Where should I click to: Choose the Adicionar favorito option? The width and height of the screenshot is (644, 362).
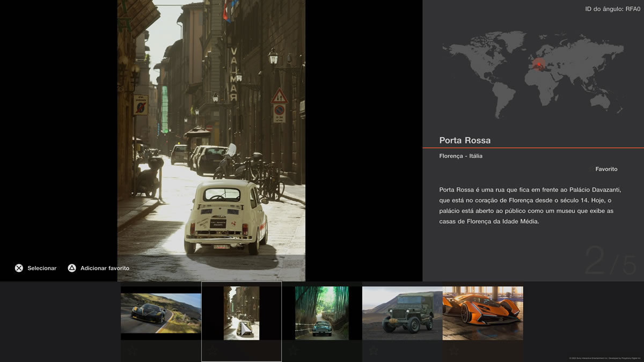tap(105, 268)
